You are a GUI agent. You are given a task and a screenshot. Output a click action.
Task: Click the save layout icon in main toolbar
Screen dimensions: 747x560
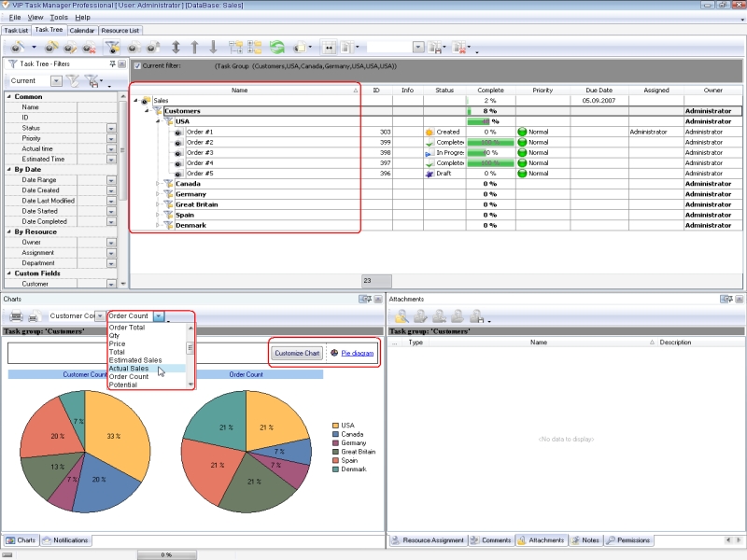434,48
